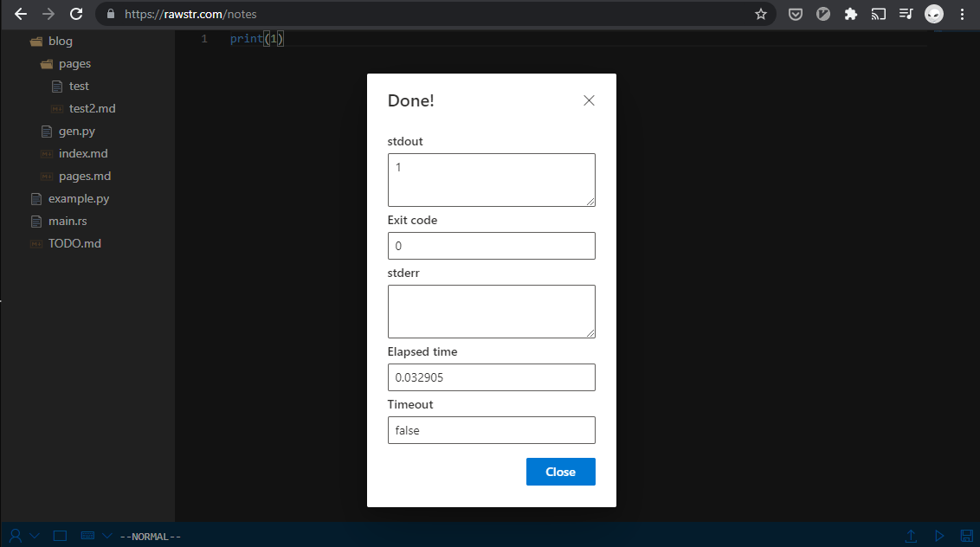
Task: View site info via the lock icon
Action: [111, 14]
